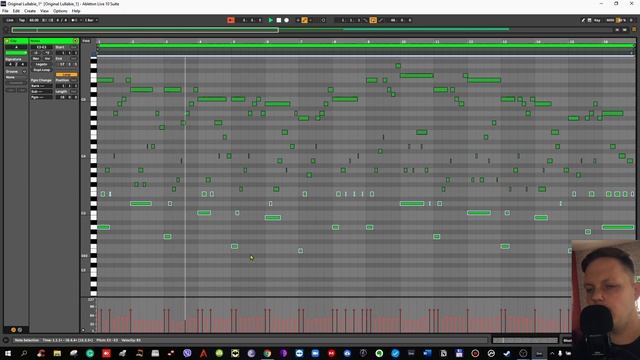Click the red Back to Arrangement button
Screen dimensions: 640x360
pos(231,20)
